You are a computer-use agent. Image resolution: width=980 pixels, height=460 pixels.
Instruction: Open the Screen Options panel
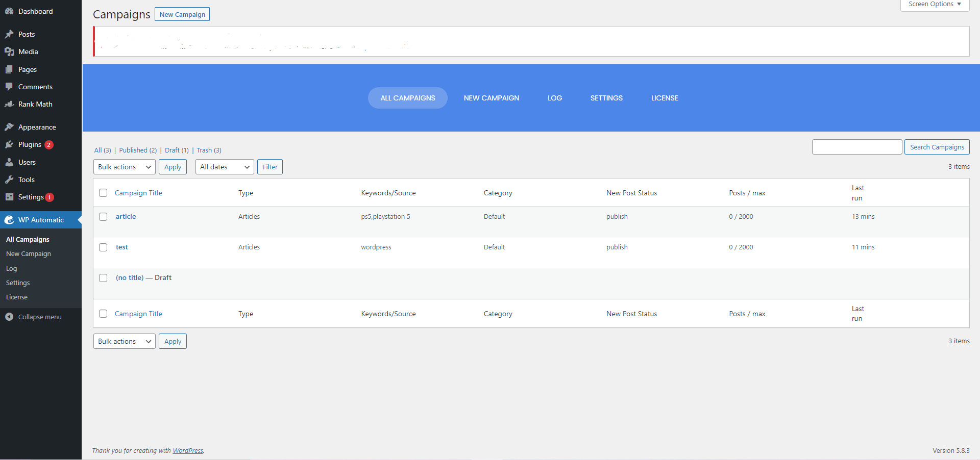(934, 4)
